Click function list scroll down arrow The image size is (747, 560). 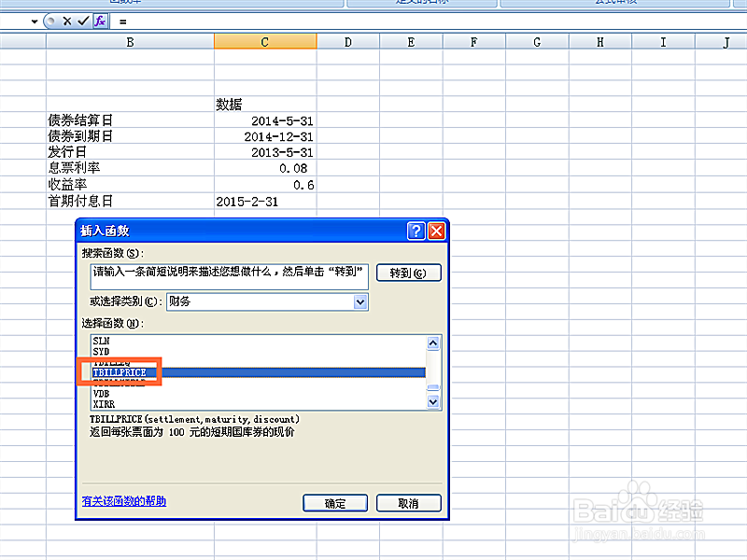433,402
